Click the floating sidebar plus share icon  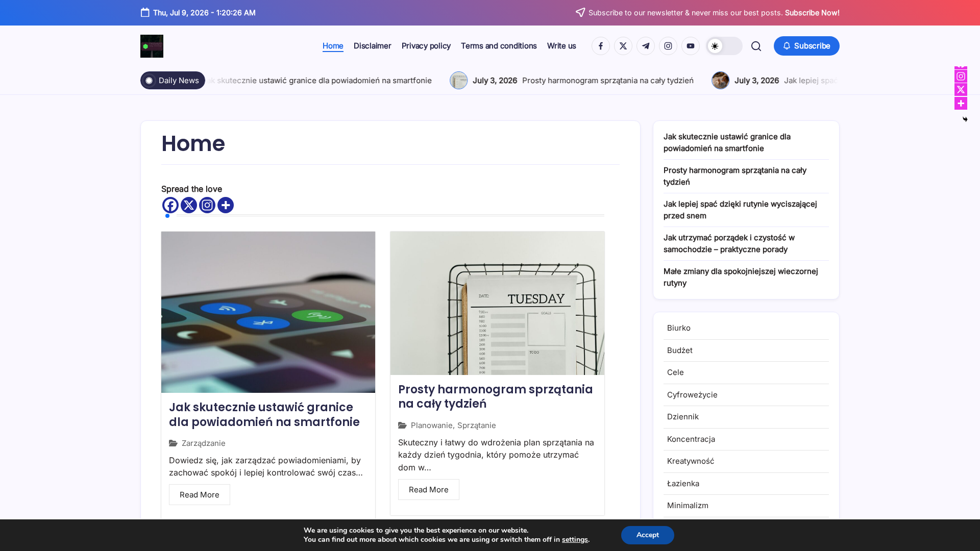click(x=961, y=104)
